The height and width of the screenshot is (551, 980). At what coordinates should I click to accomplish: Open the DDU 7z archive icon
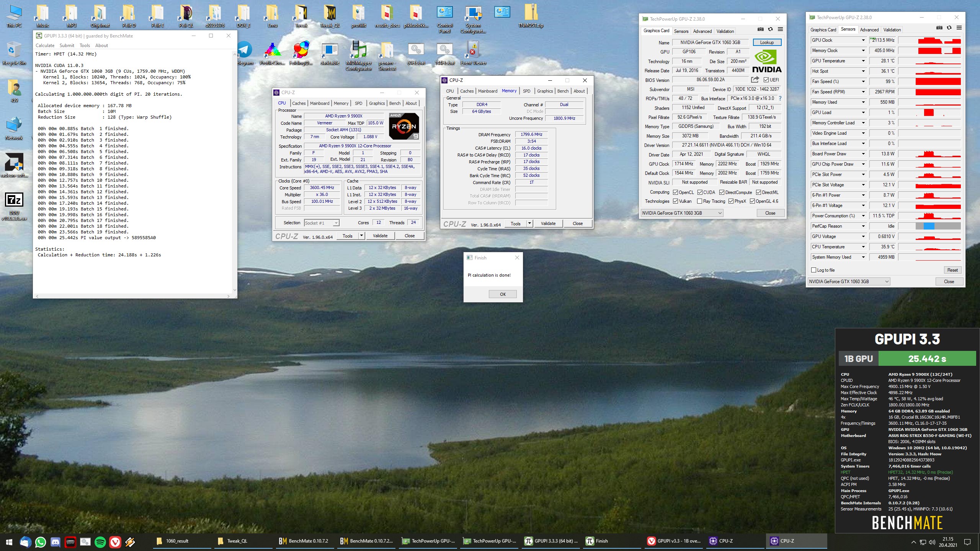tap(14, 207)
